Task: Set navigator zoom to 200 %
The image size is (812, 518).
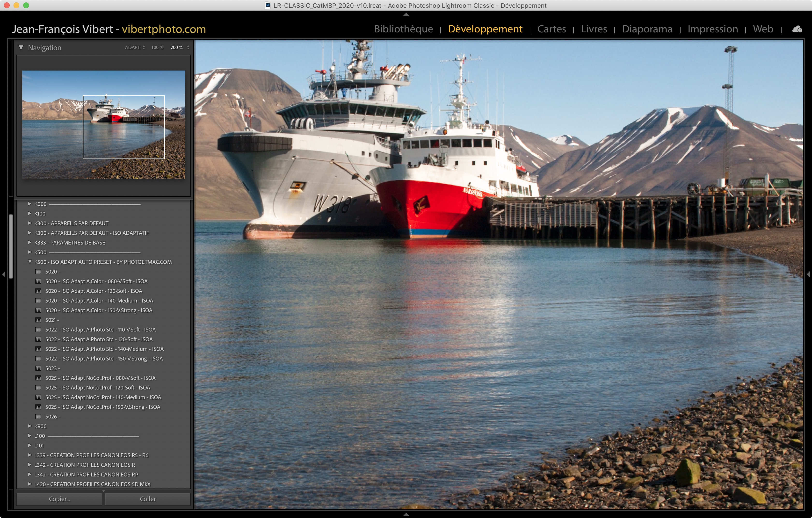Action: tap(176, 48)
